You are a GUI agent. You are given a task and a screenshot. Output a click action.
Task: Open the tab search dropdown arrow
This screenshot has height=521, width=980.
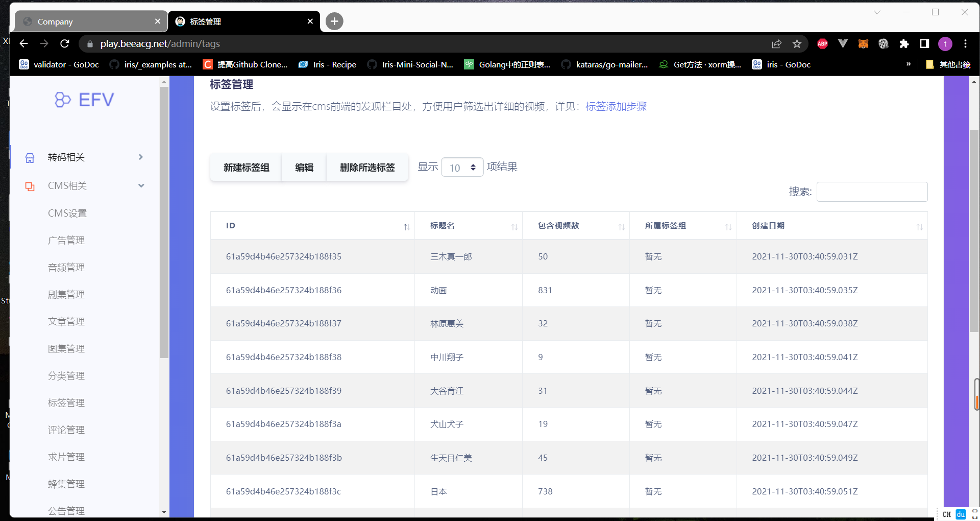pyautogui.click(x=877, y=12)
